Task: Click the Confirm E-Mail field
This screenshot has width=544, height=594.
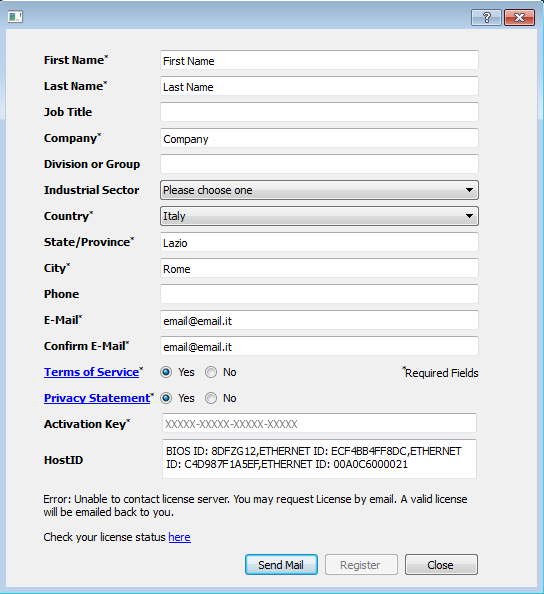Action: [319, 346]
